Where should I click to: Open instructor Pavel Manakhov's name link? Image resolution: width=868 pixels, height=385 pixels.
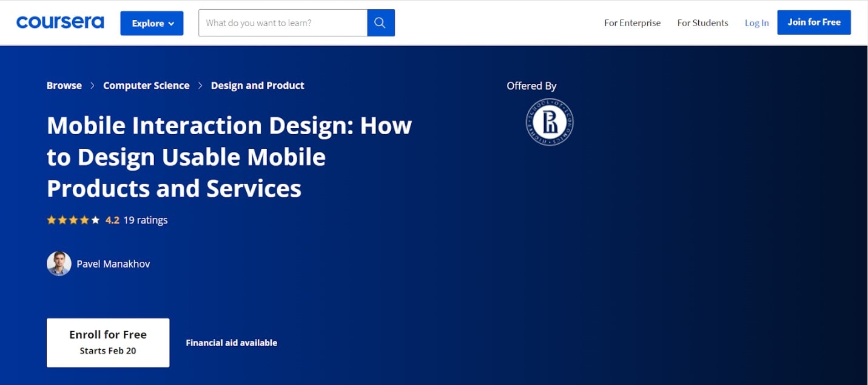click(113, 264)
